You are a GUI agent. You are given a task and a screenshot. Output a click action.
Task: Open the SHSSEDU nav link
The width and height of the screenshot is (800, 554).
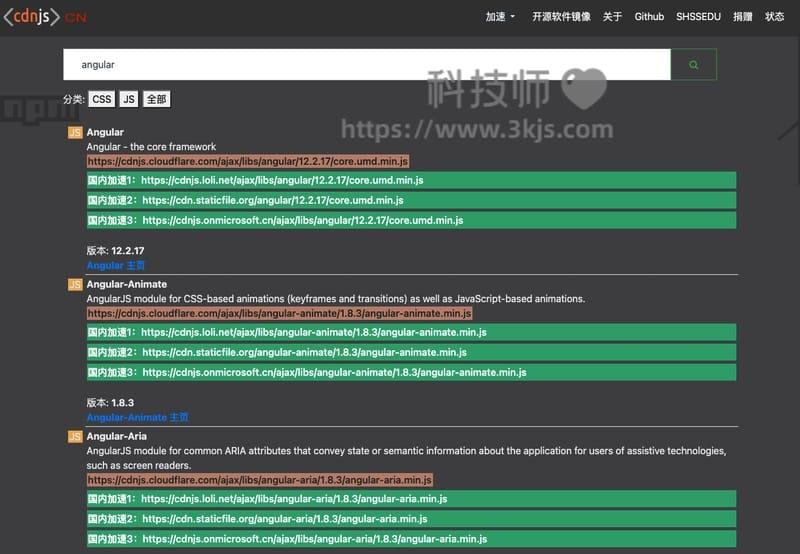(x=698, y=17)
